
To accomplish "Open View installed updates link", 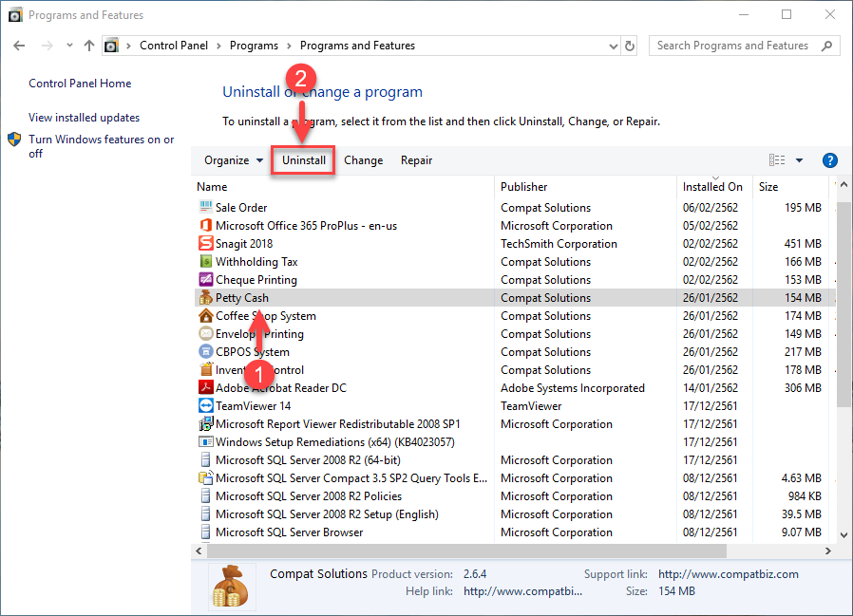I will [x=85, y=118].
